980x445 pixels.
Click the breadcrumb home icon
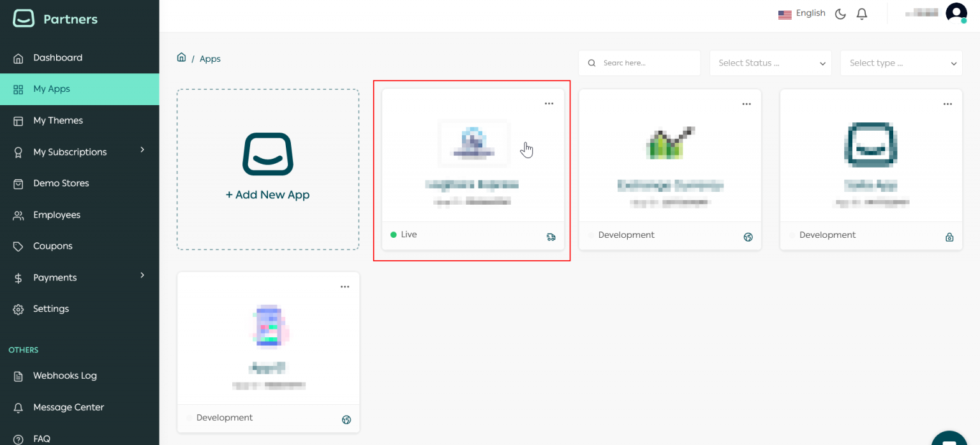tap(182, 57)
